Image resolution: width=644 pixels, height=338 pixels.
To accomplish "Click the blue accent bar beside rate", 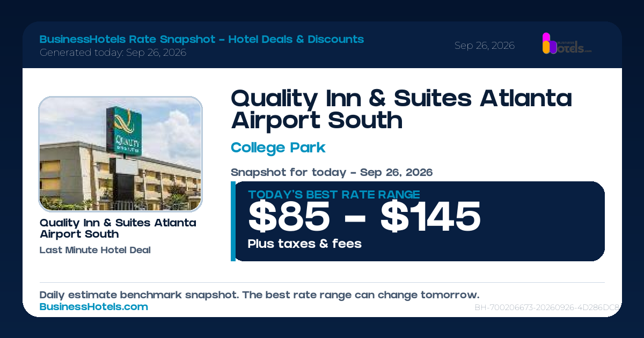I will pyautogui.click(x=233, y=221).
